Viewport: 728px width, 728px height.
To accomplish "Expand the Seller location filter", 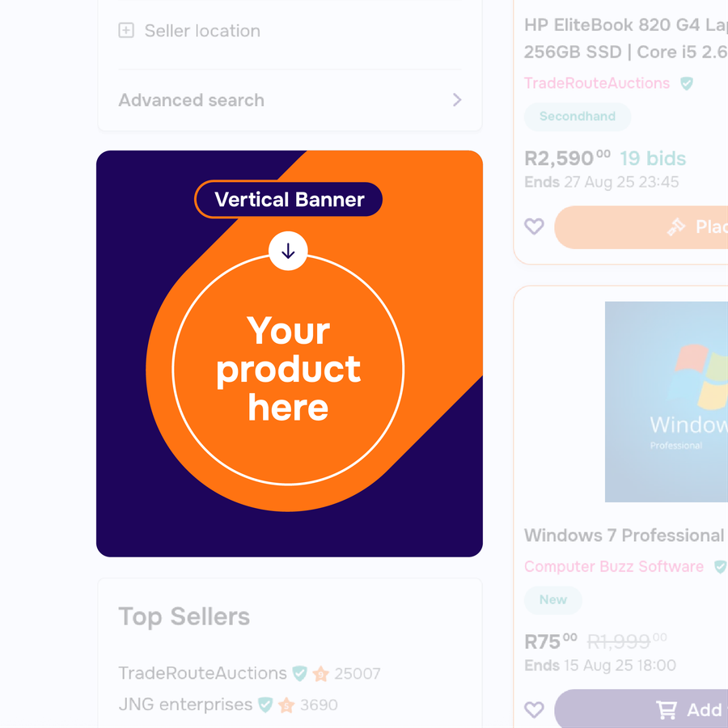I will pyautogui.click(x=126, y=31).
